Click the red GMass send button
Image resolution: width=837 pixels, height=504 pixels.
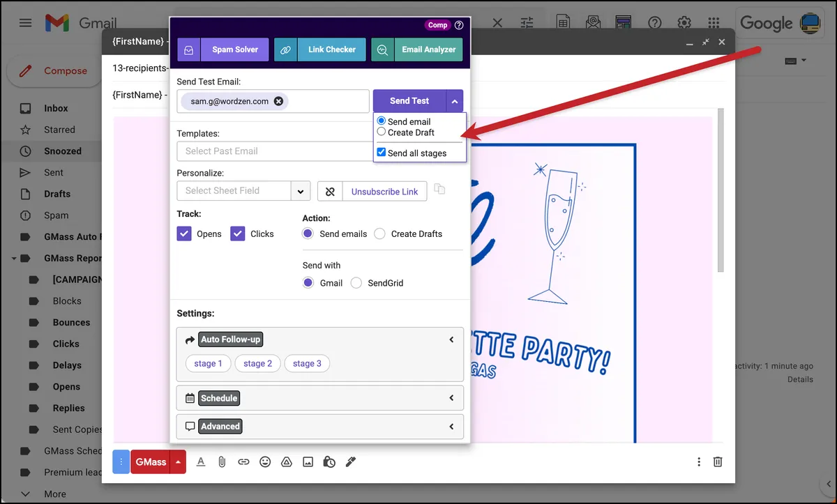click(151, 461)
